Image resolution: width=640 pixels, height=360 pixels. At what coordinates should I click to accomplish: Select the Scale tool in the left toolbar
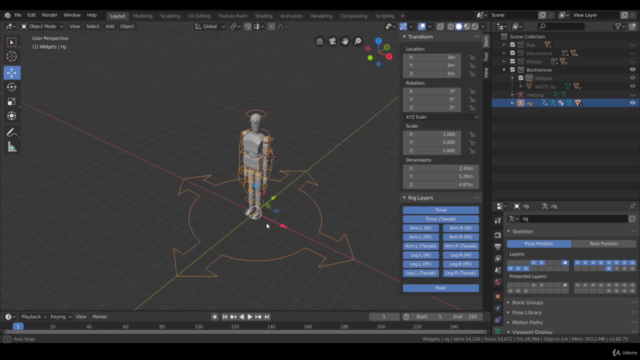[x=12, y=101]
